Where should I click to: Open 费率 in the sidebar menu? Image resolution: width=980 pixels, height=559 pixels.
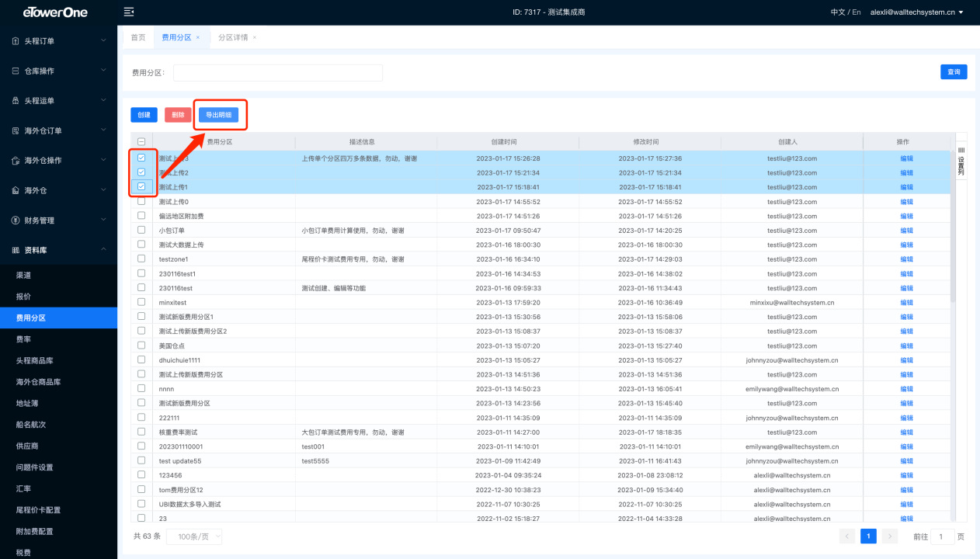coord(23,339)
